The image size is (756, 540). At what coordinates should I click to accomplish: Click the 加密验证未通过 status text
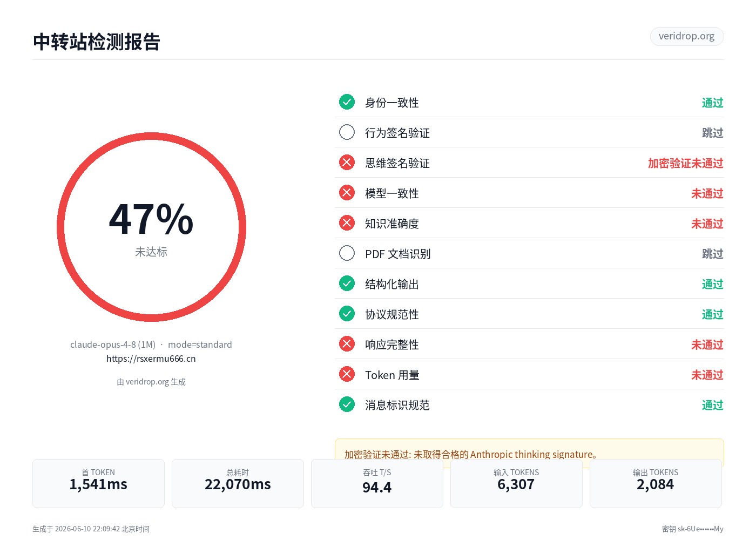pos(686,163)
